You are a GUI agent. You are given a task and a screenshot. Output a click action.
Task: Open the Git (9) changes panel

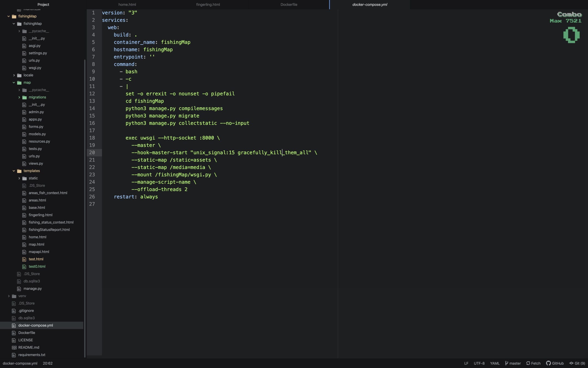tap(577, 363)
